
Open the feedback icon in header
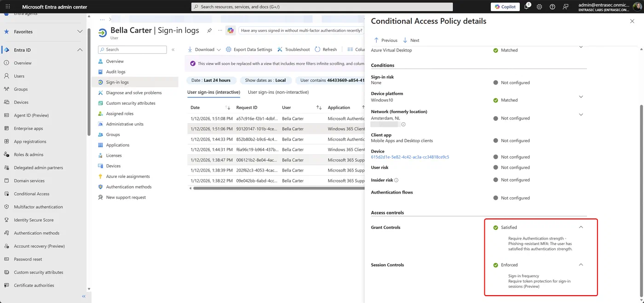tap(565, 7)
